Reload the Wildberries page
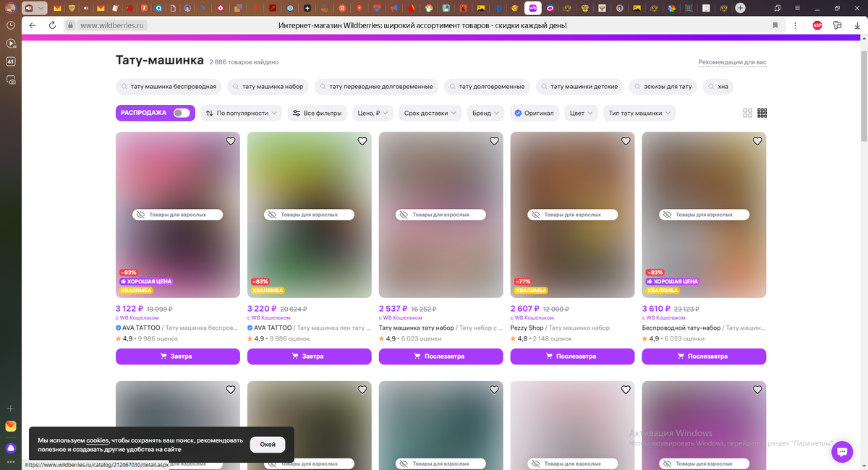The image size is (868, 470). 52,25
